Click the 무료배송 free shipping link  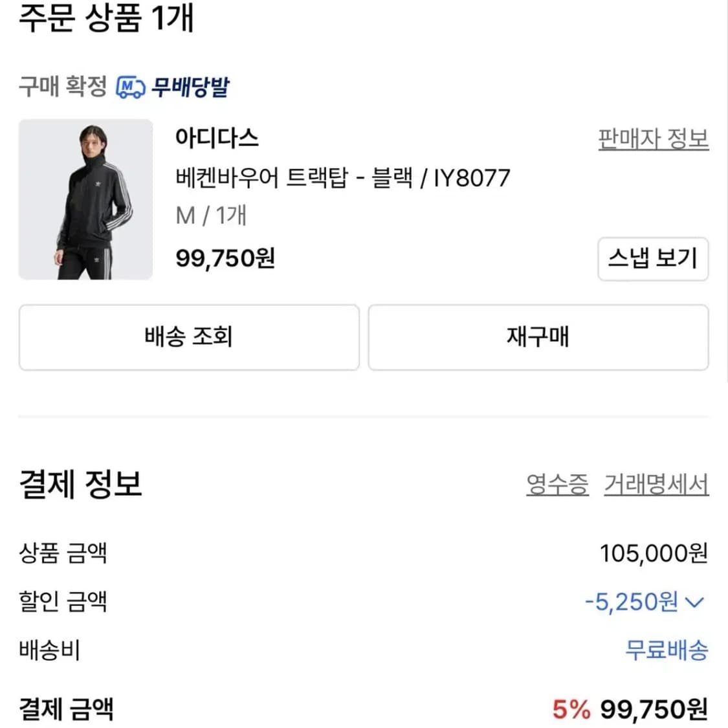point(666,652)
